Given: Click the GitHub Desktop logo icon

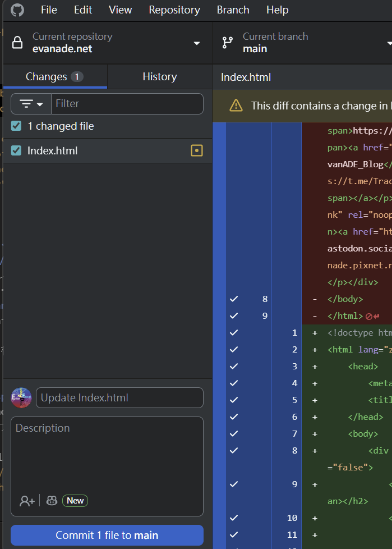Looking at the screenshot, I should pos(17,10).
